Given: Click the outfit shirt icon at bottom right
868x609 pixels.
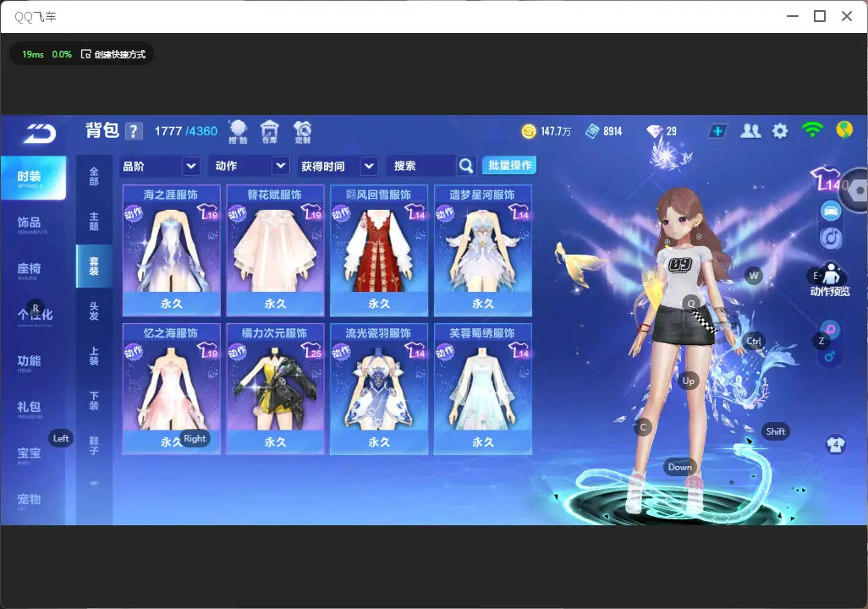Looking at the screenshot, I should click(x=835, y=445).
